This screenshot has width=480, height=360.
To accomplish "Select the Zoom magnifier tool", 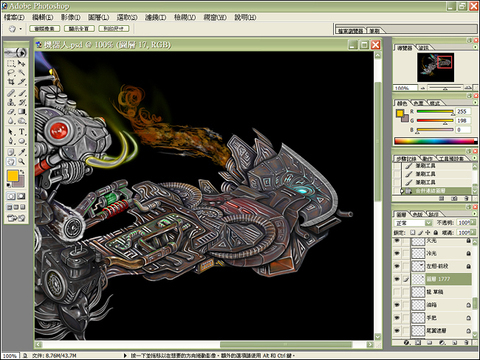I will pos(22,162).
